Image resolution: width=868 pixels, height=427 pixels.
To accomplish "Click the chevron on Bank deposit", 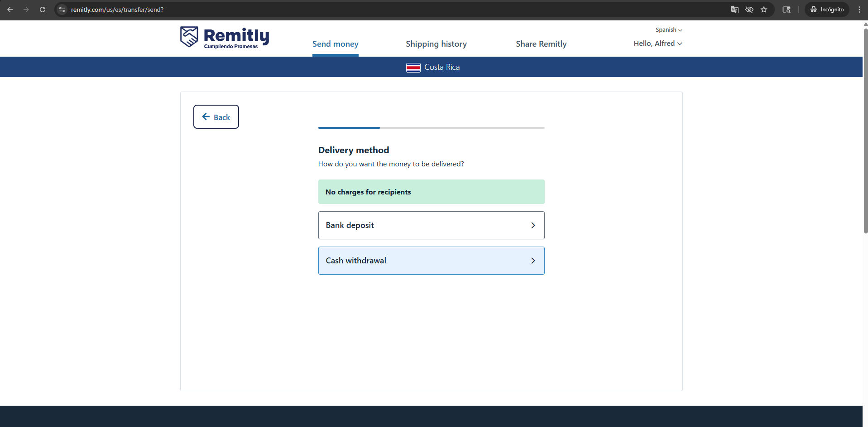I will point(533,225).
